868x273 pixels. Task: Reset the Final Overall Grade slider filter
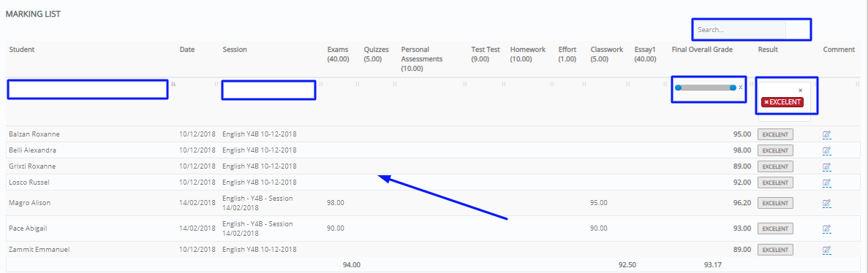click(x=741, y=88)
